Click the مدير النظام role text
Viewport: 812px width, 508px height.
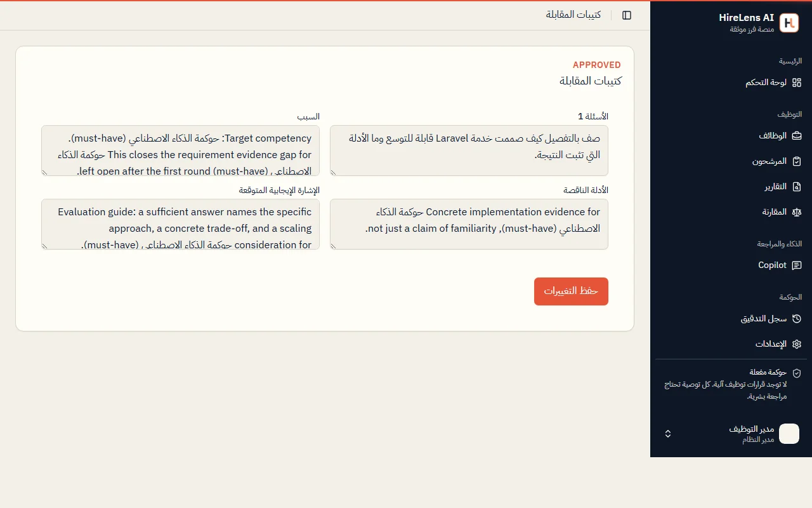coord(758,439)
